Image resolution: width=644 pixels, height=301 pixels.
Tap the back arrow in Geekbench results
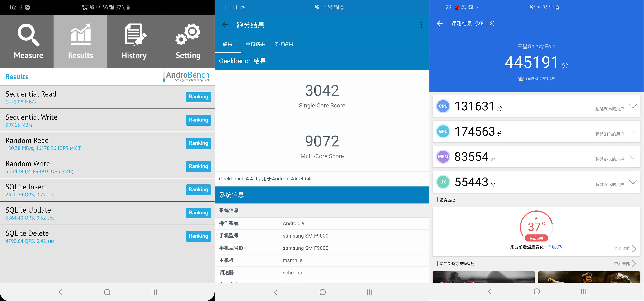pyautogui.click(x=225, y=25)
